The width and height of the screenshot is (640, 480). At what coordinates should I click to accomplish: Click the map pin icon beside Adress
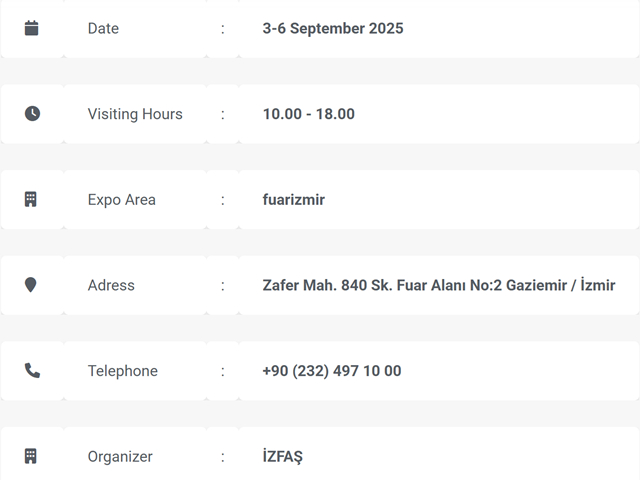coord(31,285)
